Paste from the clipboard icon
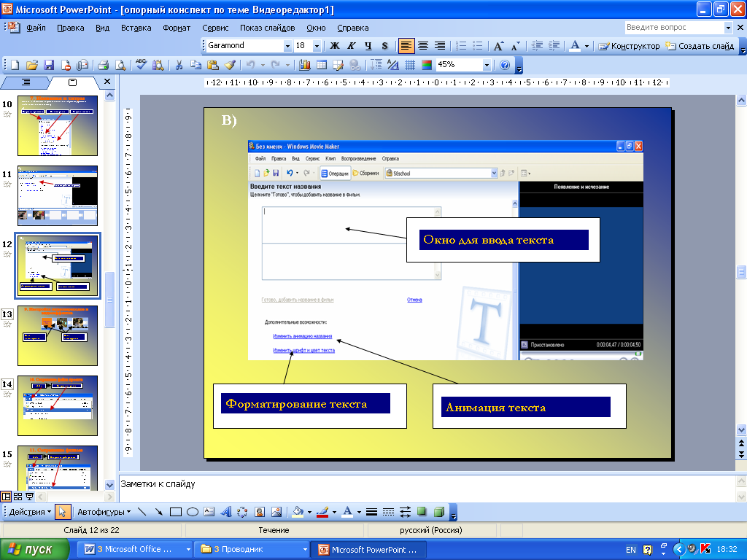Viewport: 747px width, 560px height. pyautogui.click(x=213, y=65)
